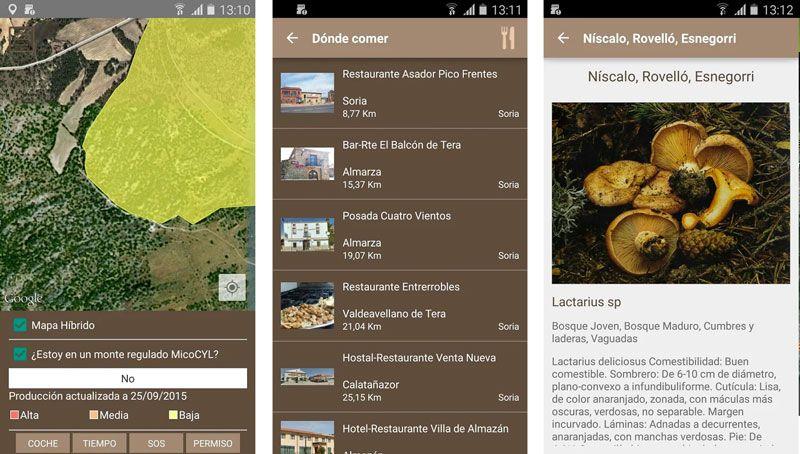Tap the location pin in status bar
The height and width of the screenshot is (454, 800).
10,9
